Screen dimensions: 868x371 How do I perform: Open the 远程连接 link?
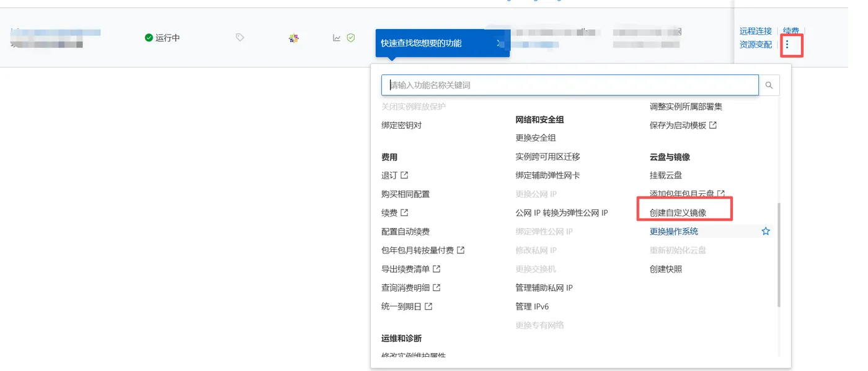pyautogui.click(x=756, y=31)
